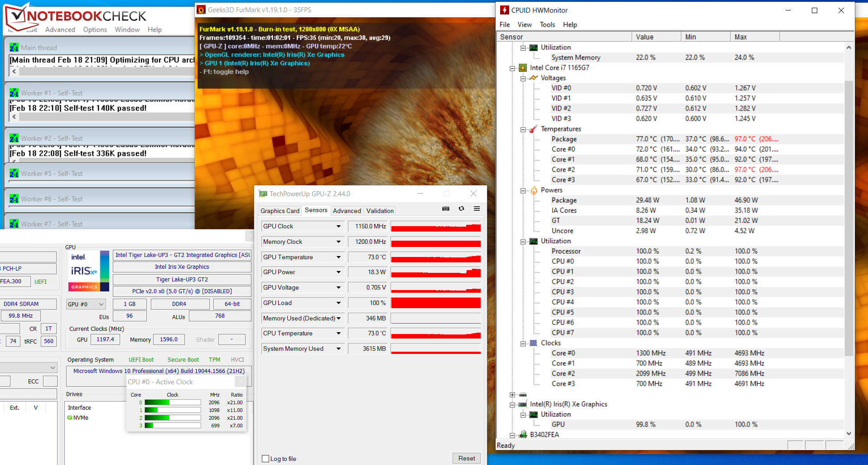This screenshot has width=868, height=465.
Task: Enable the Log to file checkbox
Action: pos(266,459)
